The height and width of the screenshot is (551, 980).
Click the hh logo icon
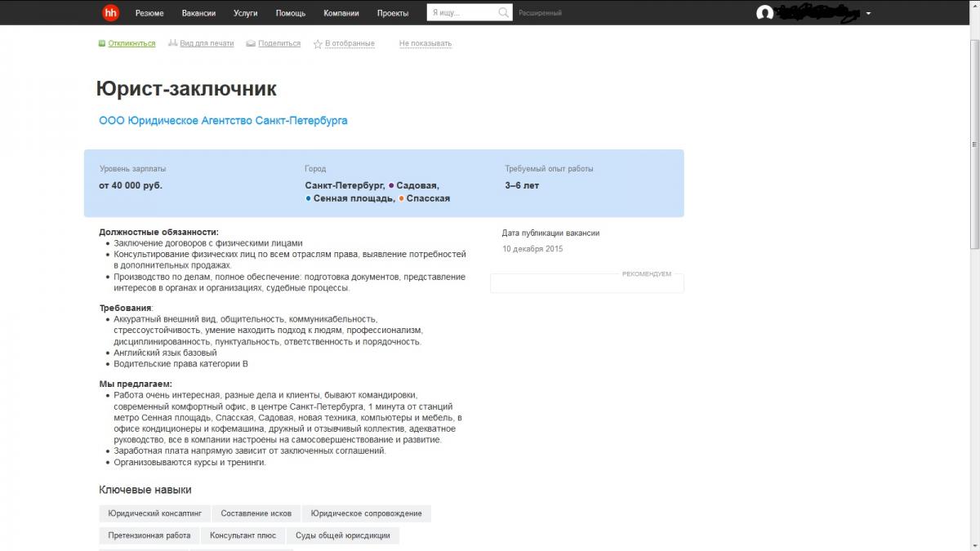click(110, 13)
